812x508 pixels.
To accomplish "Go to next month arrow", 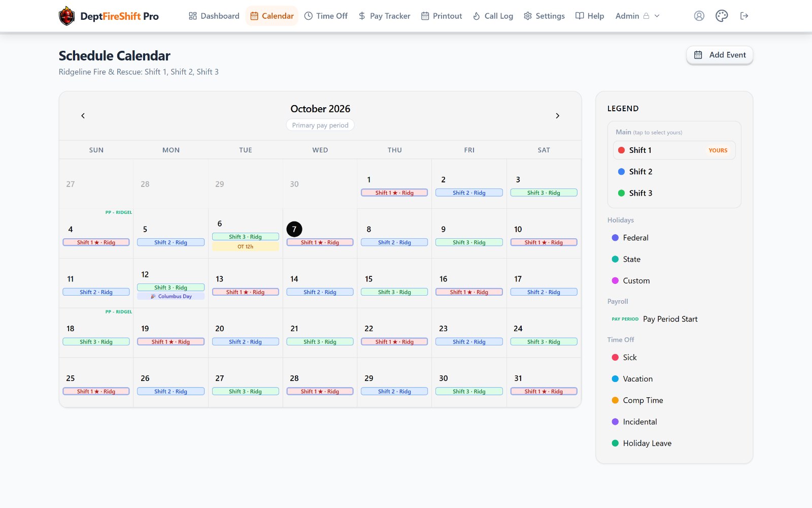I will [557, 116].
